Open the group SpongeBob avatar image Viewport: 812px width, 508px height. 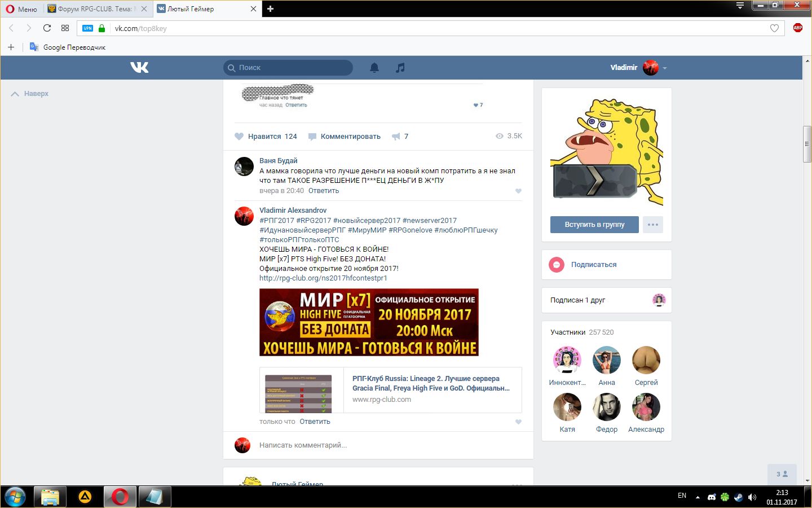click(607, 152)
